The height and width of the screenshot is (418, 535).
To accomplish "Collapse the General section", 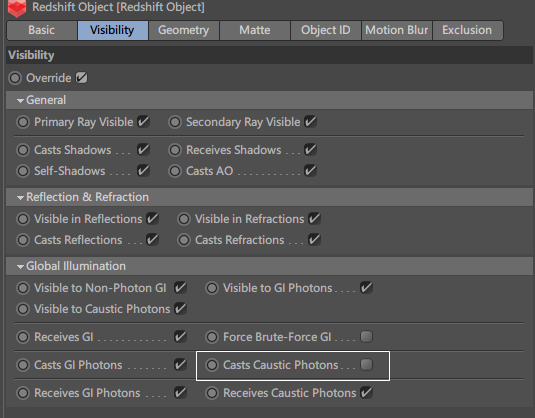I will click(x=20, y=100).
